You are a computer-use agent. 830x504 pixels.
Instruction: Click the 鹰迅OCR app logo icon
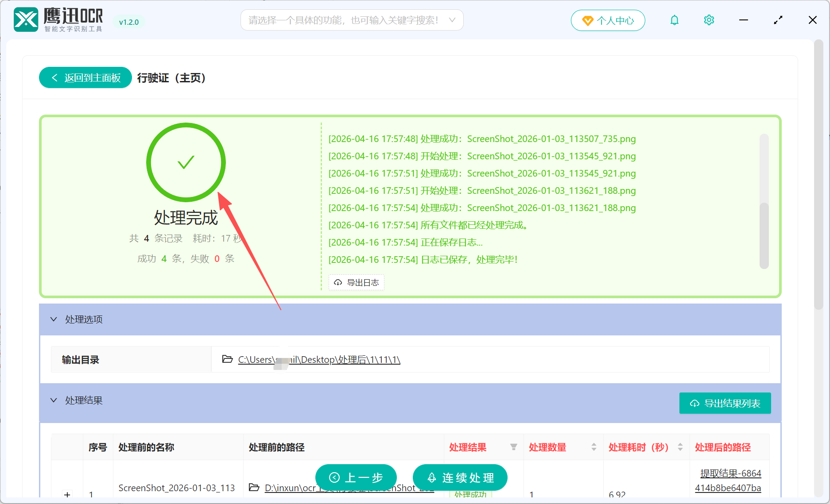[x=26, y=20]
